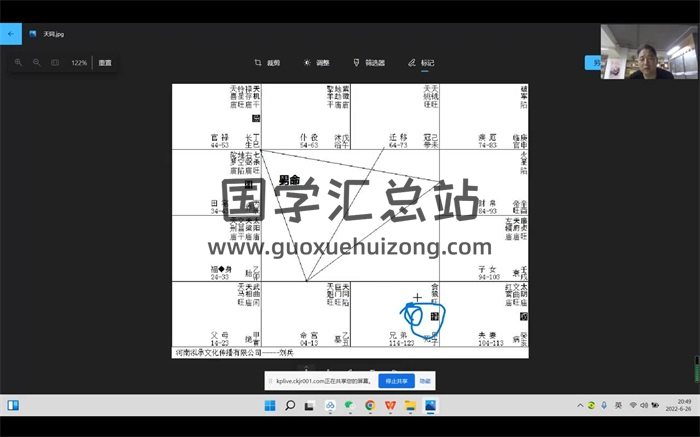This screenshot has height=437, width=700.
Task: Click the 隐藏 hide link in sharing bar
Action: 425,381
